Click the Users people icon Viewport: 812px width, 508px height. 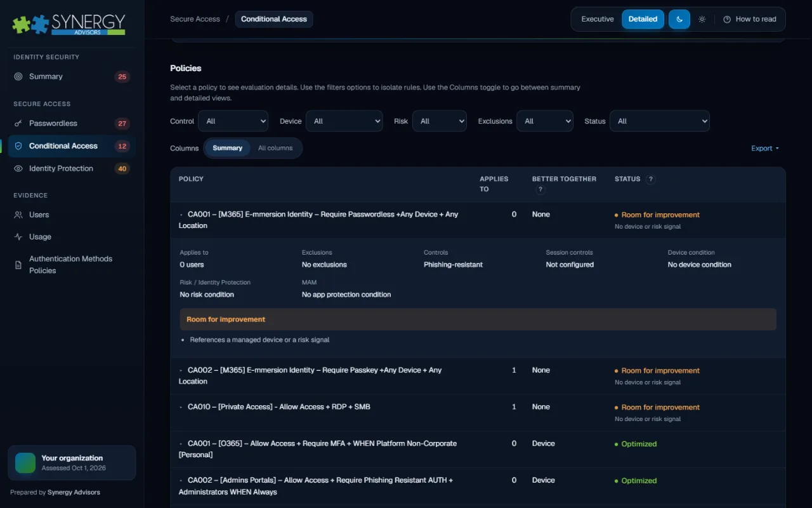click(18, 215)
